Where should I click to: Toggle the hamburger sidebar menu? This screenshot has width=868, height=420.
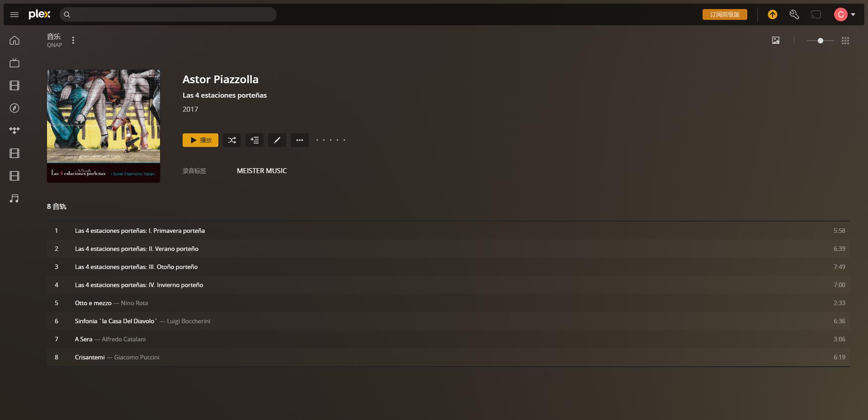point(14,14)
